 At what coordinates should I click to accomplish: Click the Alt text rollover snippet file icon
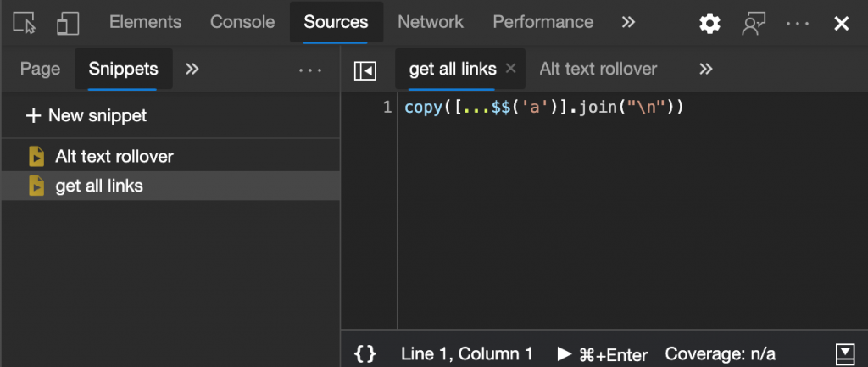(36, 157)
